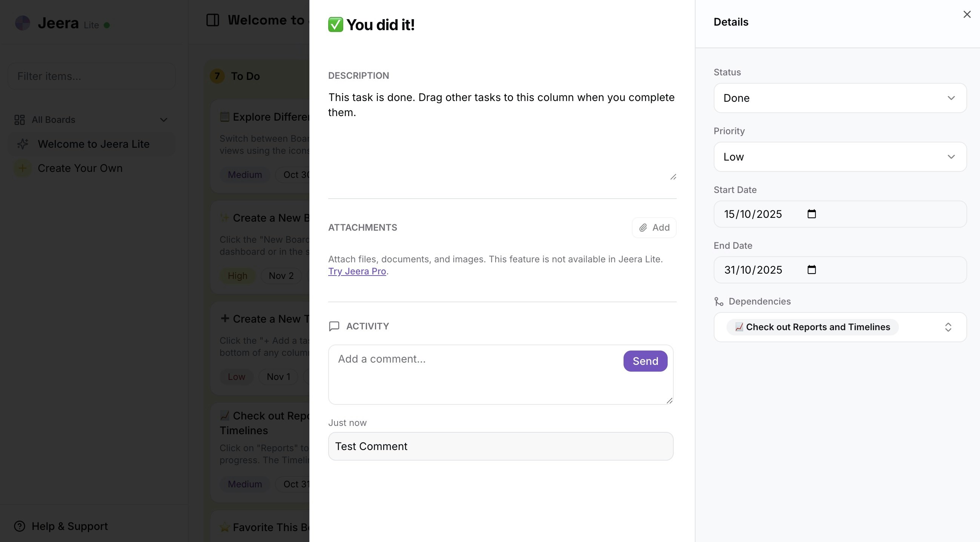The height and width of the screenshot is (542, 980).
Task: Select Welcome to Jeera Lite in sidebar
Action: [x=93, y=144]
